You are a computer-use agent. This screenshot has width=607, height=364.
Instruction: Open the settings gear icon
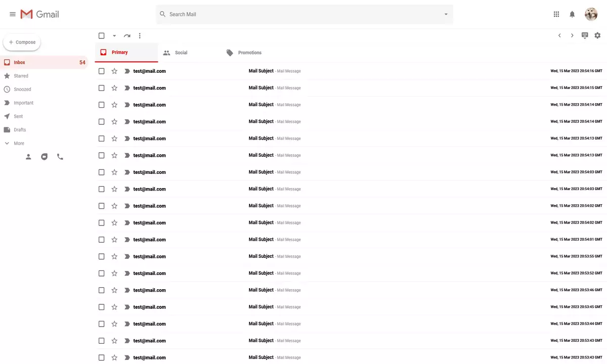point(597,35)
